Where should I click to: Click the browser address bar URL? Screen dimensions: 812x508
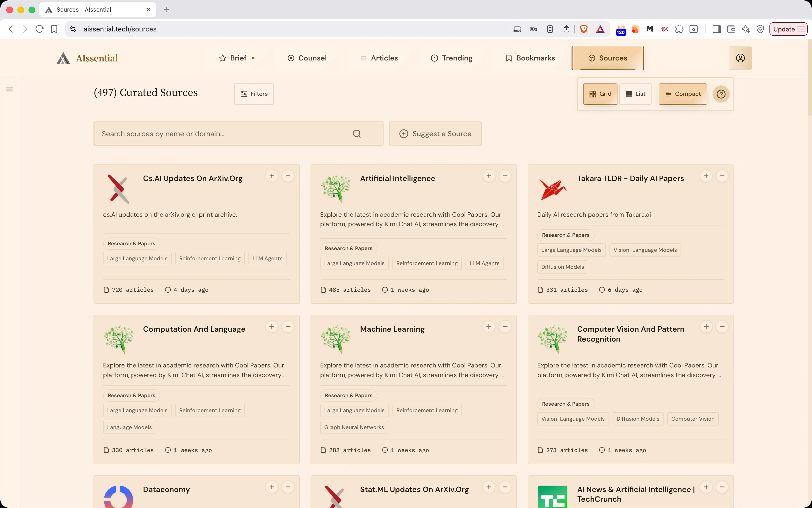pos(120,29)
